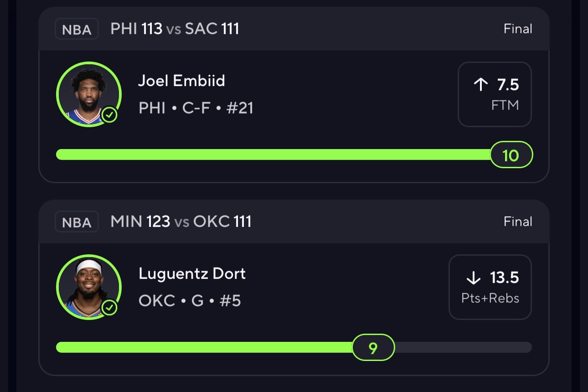The image size is (588, 392).
Task: Open the Joel Embiid player name
Action: pyautogui.click(x=181, y=81)
